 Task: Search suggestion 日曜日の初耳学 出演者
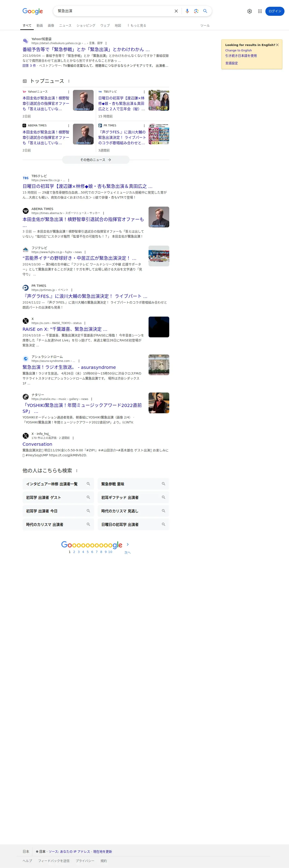133,524
